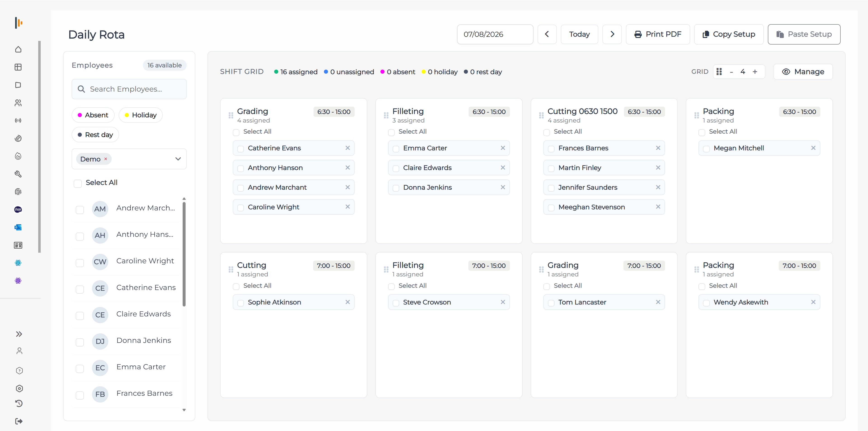Click the Print PDF button
Image resolution: width=868 pixels, height=431 pixels.
coord(658,34)
